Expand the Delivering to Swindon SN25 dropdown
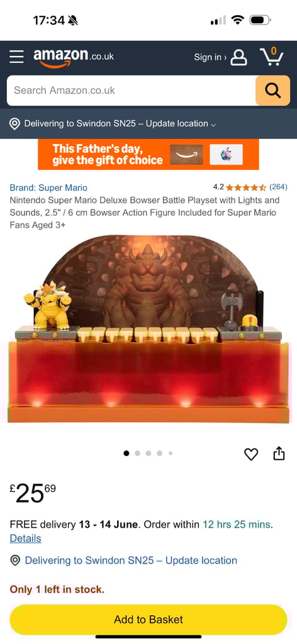Screen dimensions: 297x644 click(x=120, y=124)
